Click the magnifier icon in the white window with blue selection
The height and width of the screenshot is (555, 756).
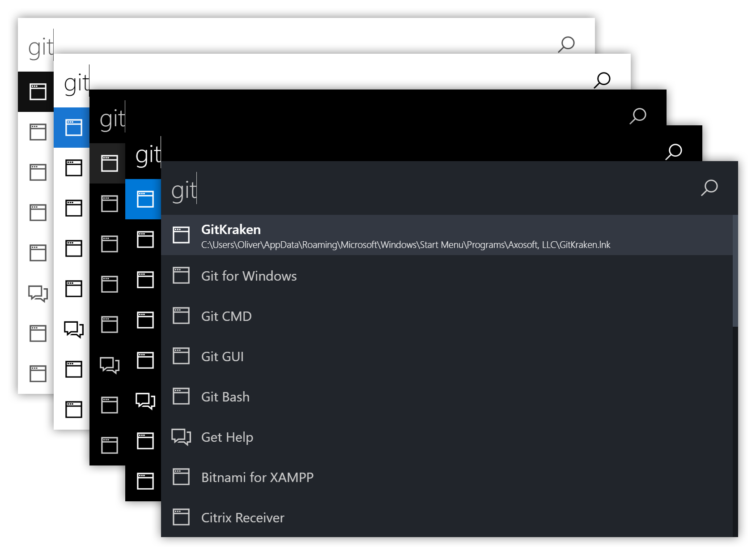(602, 80)
